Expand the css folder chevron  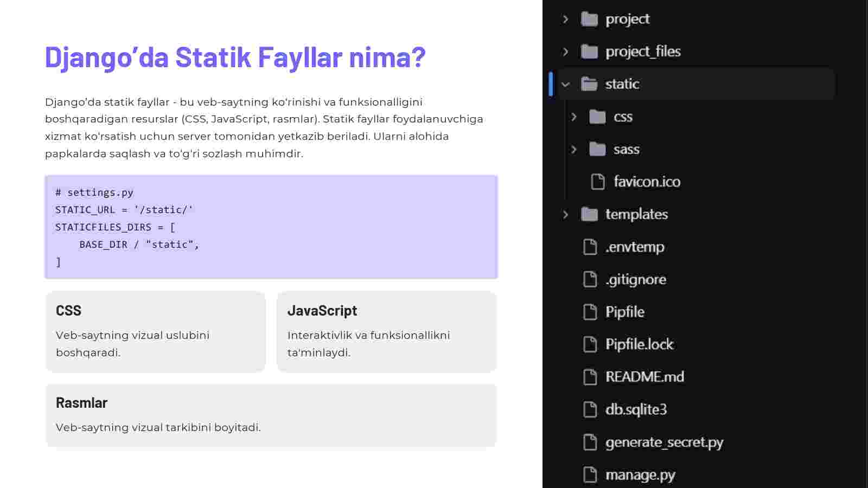click(x=574, y=117)
